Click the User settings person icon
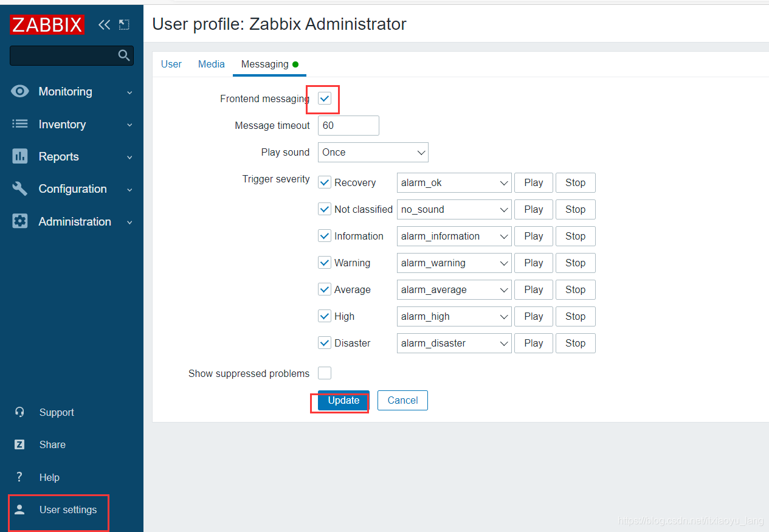 pyautogui.click(x=19, y=510)
